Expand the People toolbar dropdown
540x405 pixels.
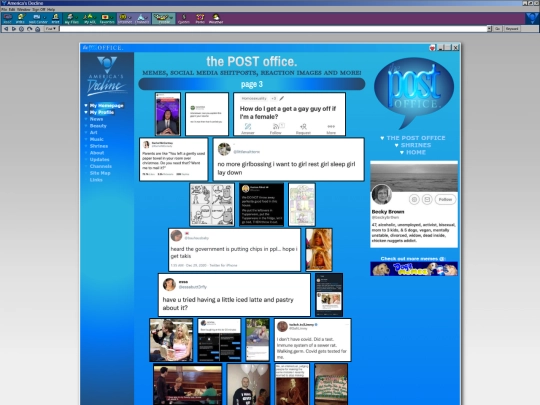click(171, 17)
